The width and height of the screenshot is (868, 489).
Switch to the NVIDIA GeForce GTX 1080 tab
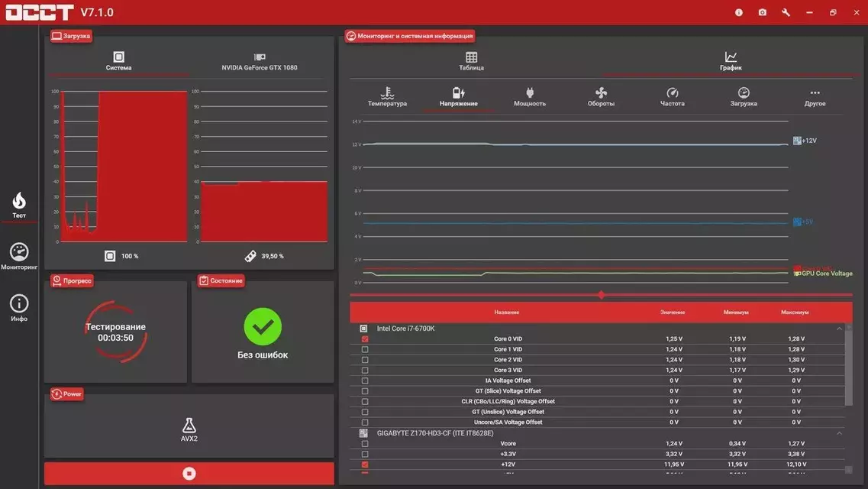pyautogui.click(x=259, y=61)
